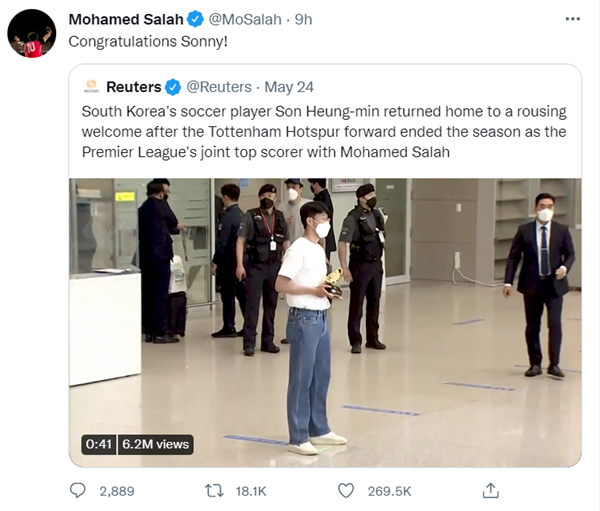
Task: Click the share upload icon
Action: click(490, 490)
